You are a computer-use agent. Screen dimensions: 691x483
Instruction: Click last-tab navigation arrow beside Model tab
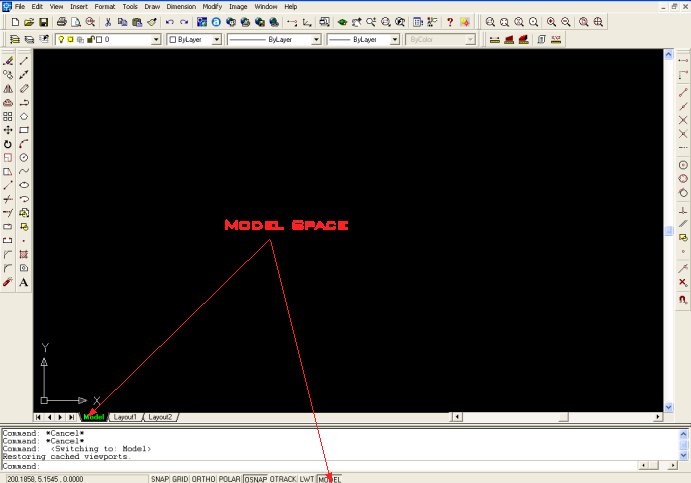pyautogui.click(x=71, y=417)
